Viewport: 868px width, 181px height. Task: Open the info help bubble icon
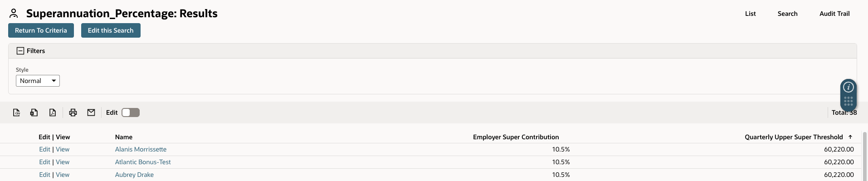848,87
